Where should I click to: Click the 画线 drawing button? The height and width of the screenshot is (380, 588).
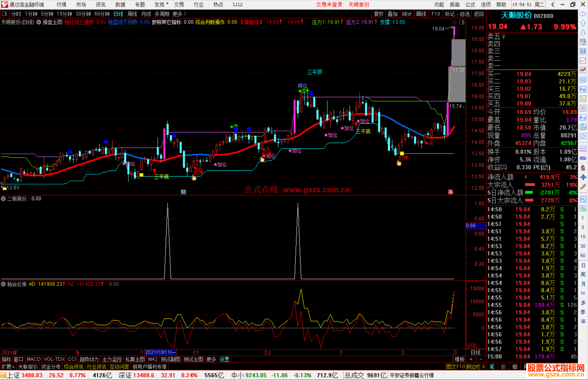pyautogui.click(x=421, y=14)
